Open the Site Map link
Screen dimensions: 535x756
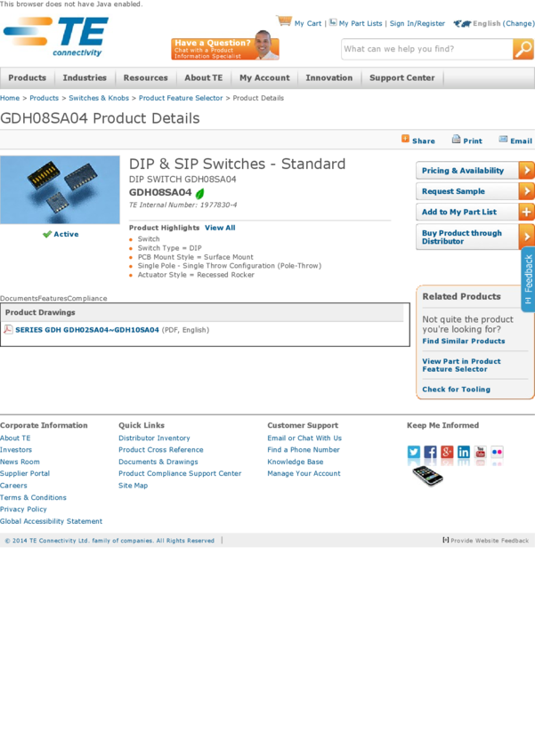(134, 486)
